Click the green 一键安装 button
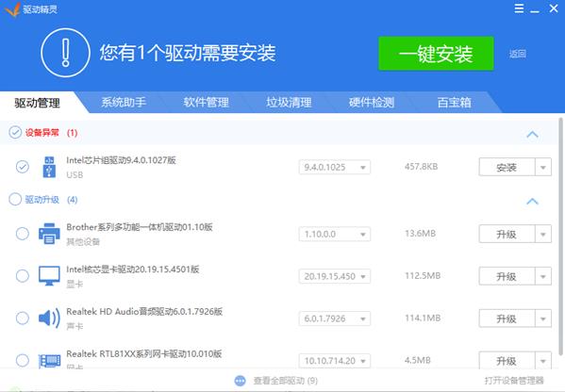 coord(436,54)
